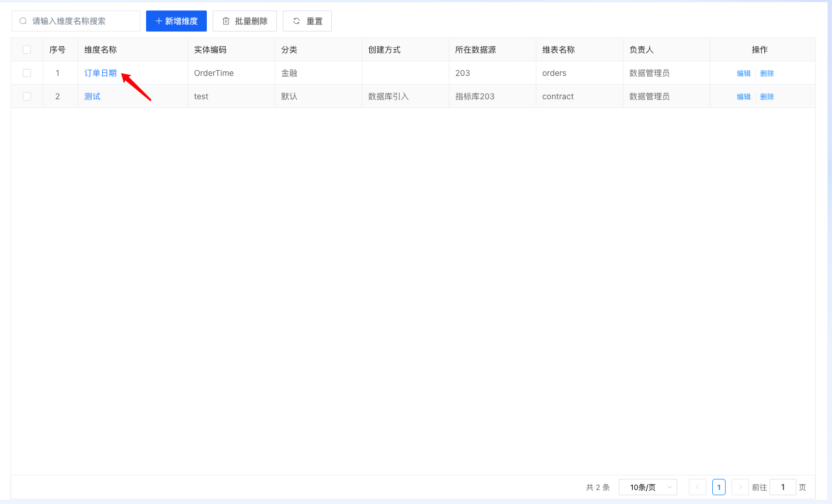Open the 订单日期 dimension link

click(x=100, y=73)
